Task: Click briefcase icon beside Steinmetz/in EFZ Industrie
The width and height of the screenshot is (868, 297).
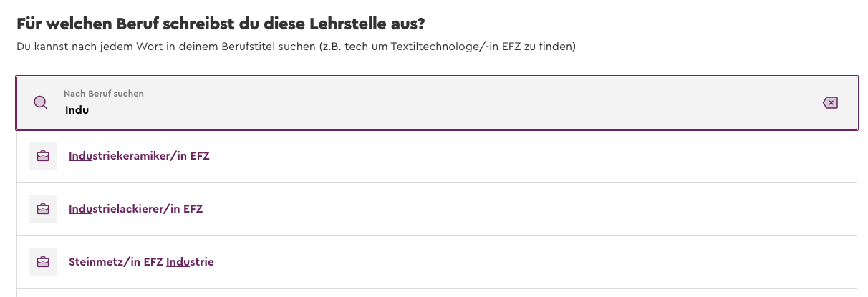Action: (x=43, y=262)
